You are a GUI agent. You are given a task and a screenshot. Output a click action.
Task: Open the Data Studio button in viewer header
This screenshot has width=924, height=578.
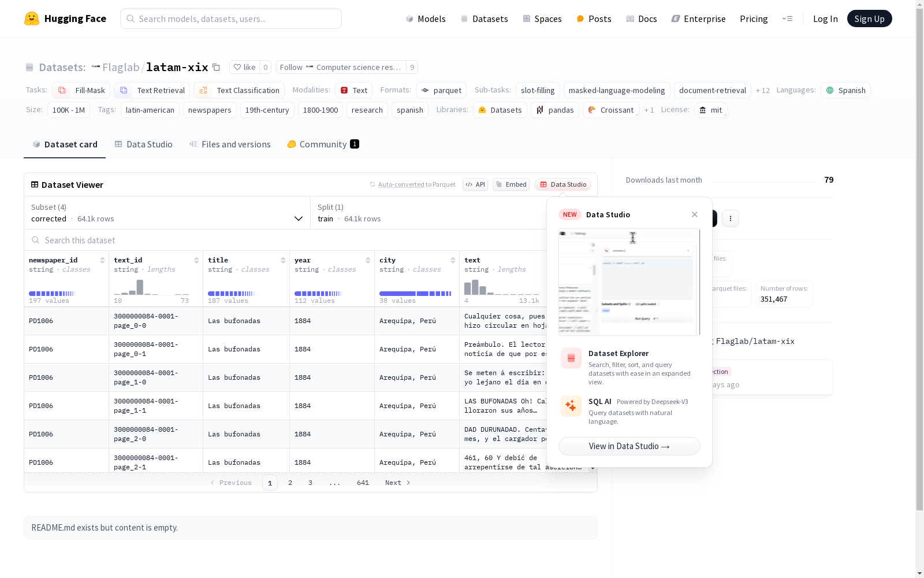coord(563,184)
